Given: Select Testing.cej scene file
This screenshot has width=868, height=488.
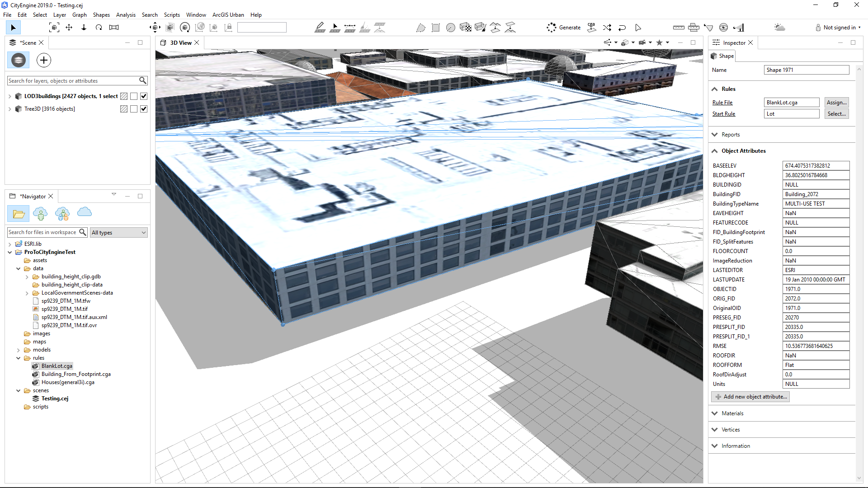Looking at the screenshot, I should tap(55, 399).
